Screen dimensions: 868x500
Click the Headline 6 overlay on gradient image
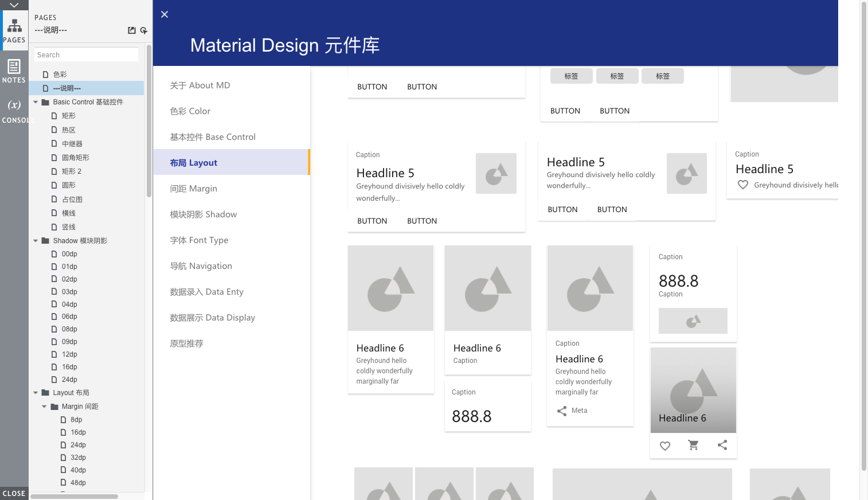pos(682,418)
